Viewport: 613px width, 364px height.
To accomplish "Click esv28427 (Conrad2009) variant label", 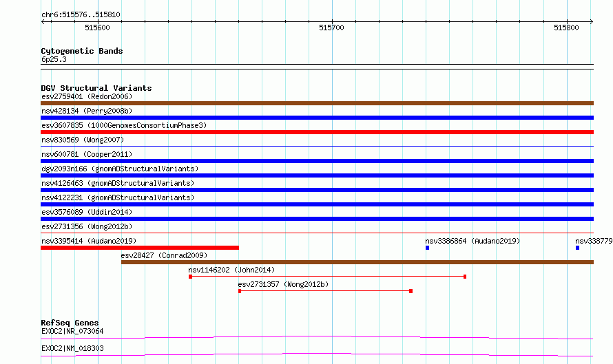I will coord(164,255).
